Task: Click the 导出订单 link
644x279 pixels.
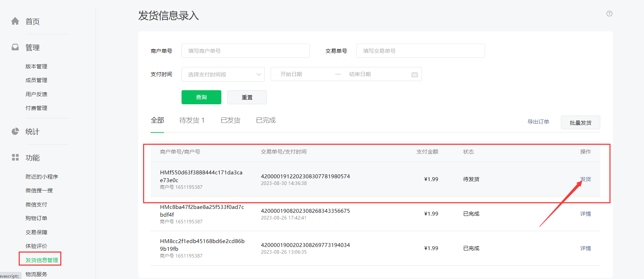Action: coord(538,122)
